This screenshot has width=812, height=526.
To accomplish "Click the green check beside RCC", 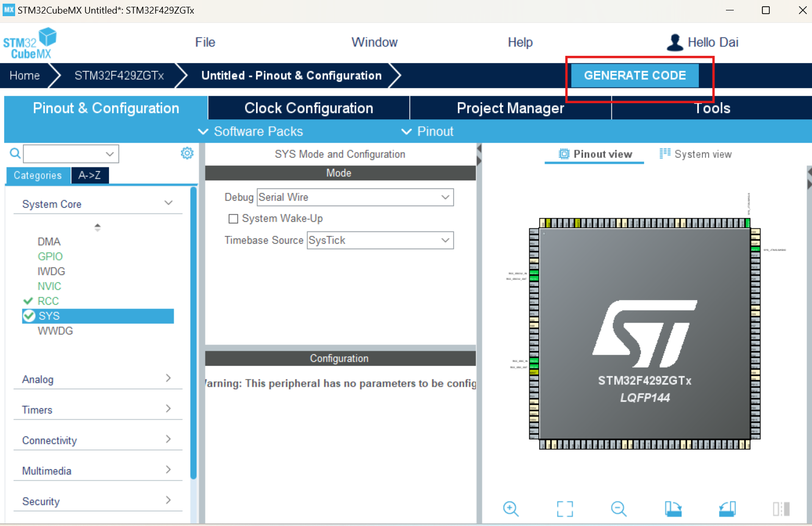I will [x=28, y=301].
